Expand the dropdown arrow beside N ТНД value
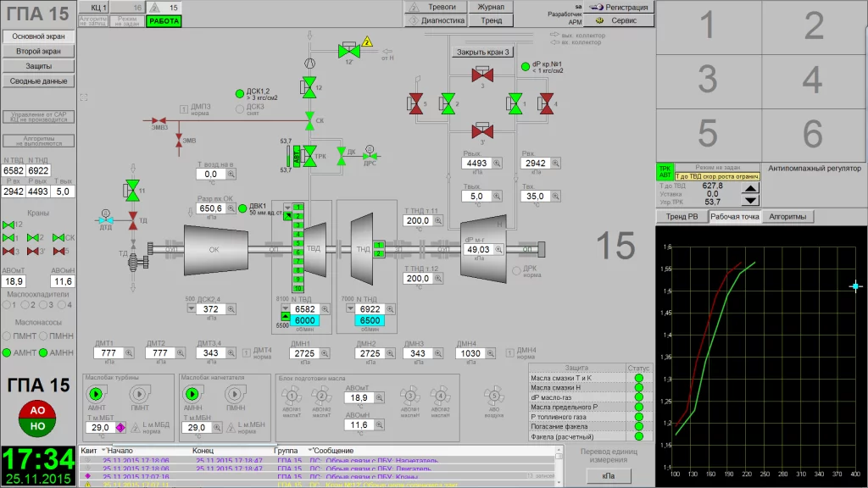This screenshot has width=868, height=488. pyautogui.click(x=351, y=310)
